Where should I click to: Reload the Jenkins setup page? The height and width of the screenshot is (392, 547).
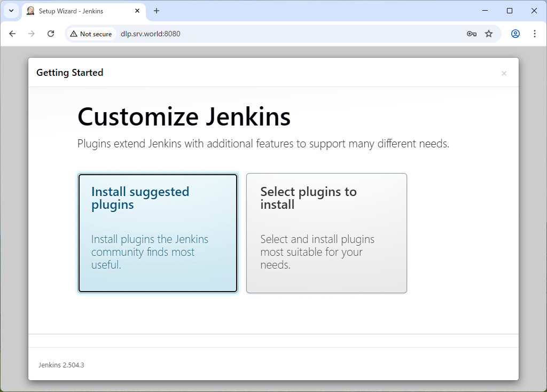[51, 34]
